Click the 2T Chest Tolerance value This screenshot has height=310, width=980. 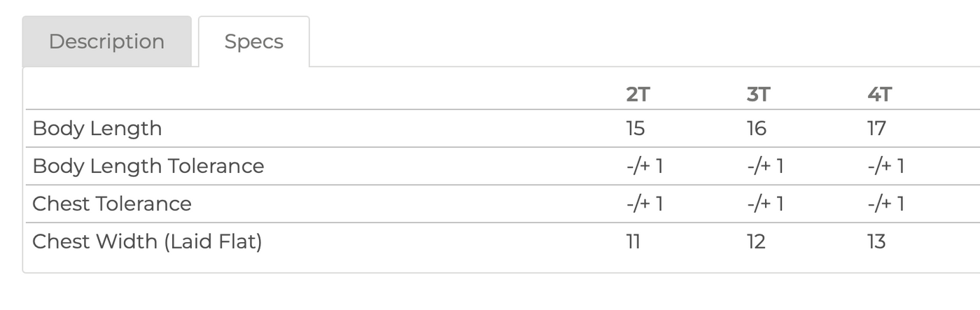tap(645, 204)
